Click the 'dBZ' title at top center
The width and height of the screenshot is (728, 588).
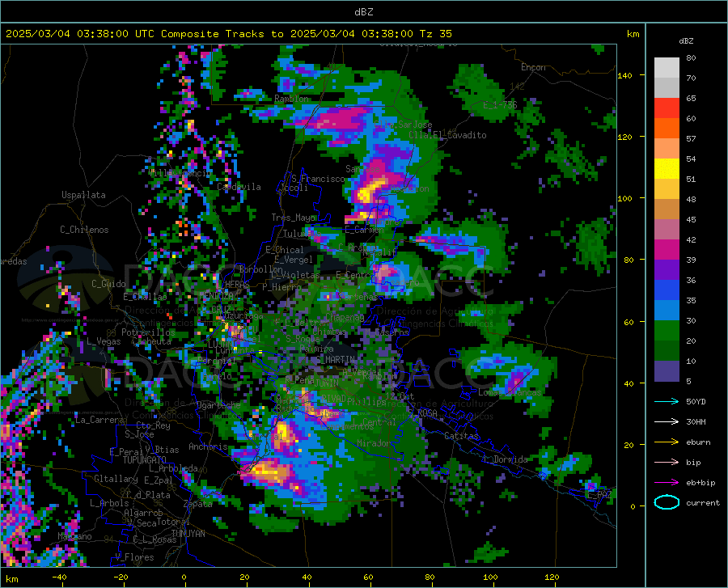364,12
